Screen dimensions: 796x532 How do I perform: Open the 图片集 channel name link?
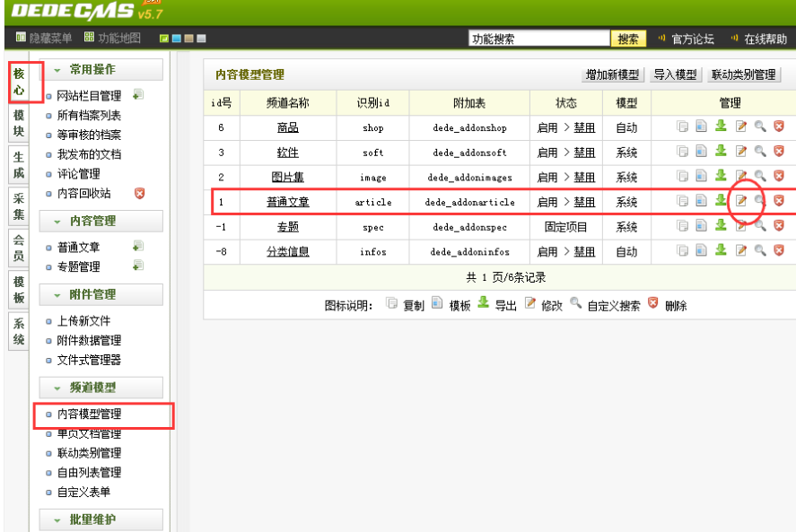(x=288, y=177)
